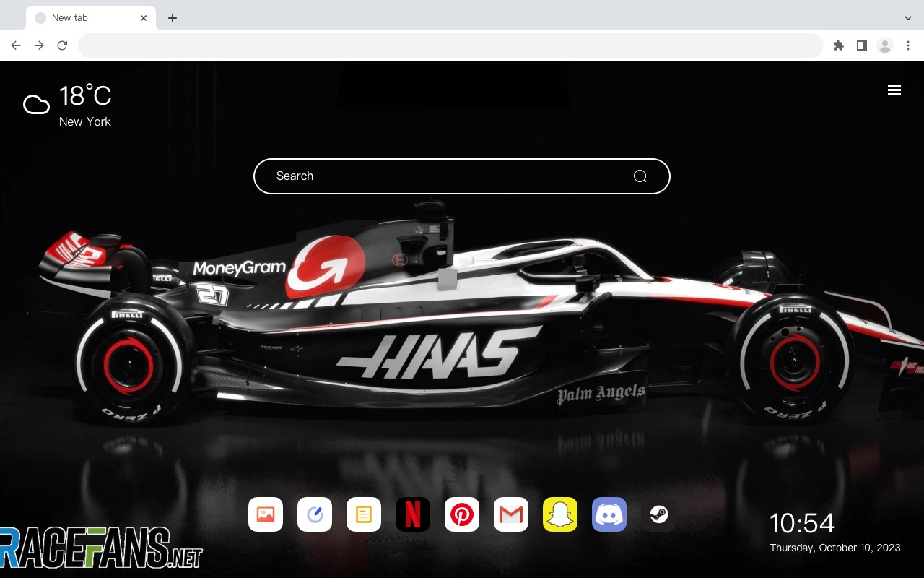Click the New York location label
Image resolution: width=924 pixels, height=578 pixels.
pos(85,121)
